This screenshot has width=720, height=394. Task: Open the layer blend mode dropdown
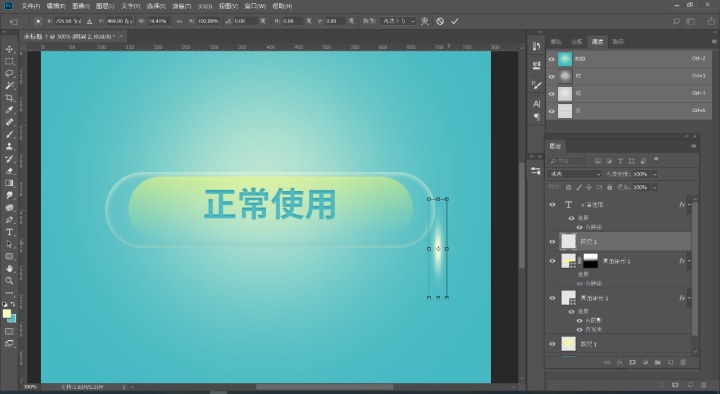point(574,174)
